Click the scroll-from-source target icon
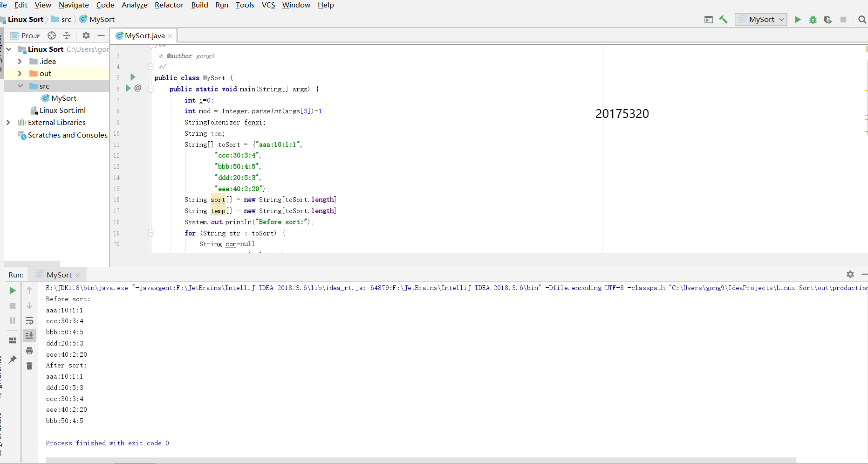Screen dimensions: 868x464 pos(52,35)
